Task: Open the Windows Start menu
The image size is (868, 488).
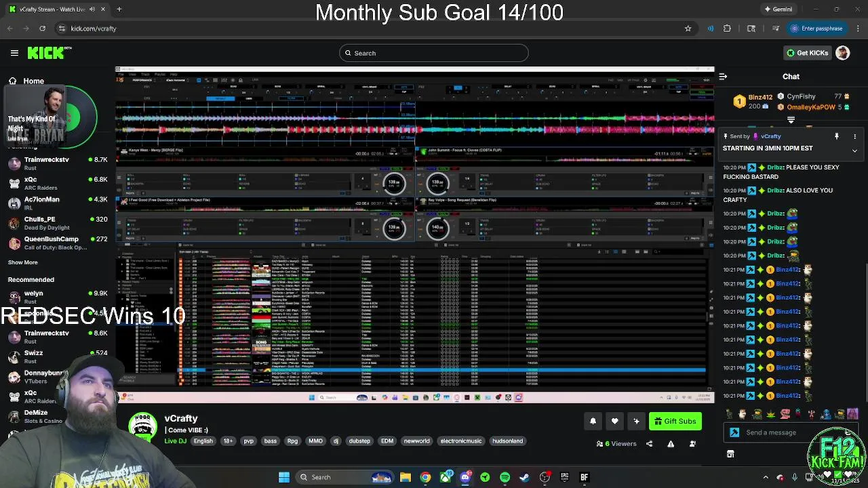Action: [284, 477]
